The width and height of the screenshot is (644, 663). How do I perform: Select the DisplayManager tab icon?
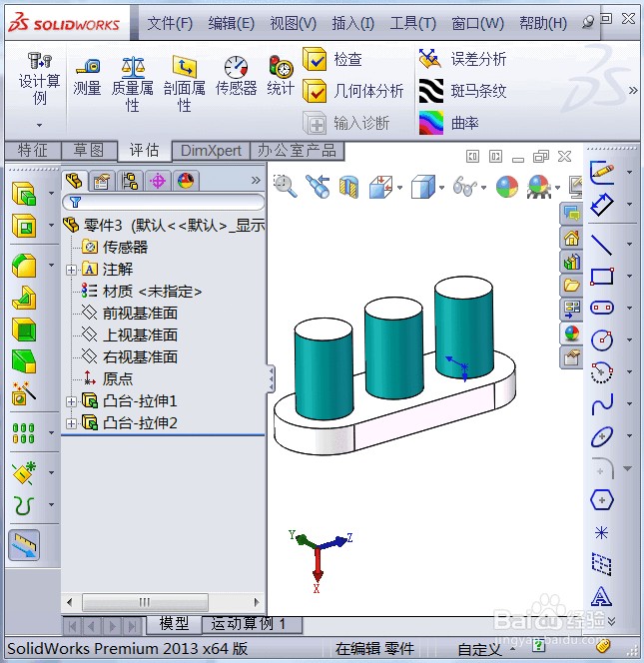(x=185, y=181)
